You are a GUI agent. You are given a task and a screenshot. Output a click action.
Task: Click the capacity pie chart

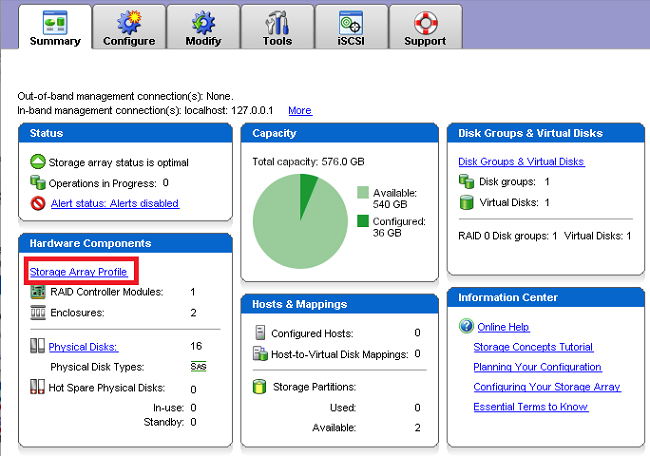tap(298, 220)
